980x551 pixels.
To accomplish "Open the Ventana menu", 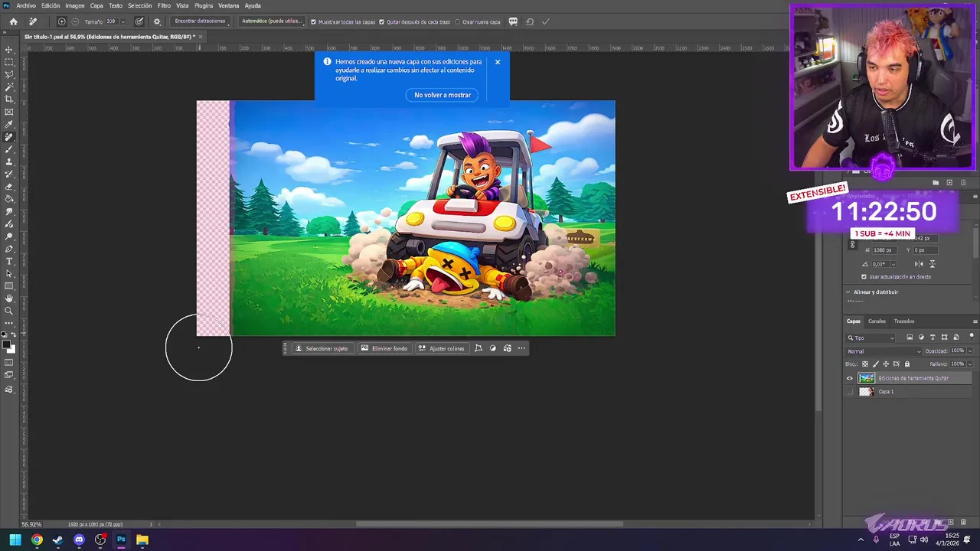I will 229,5.
